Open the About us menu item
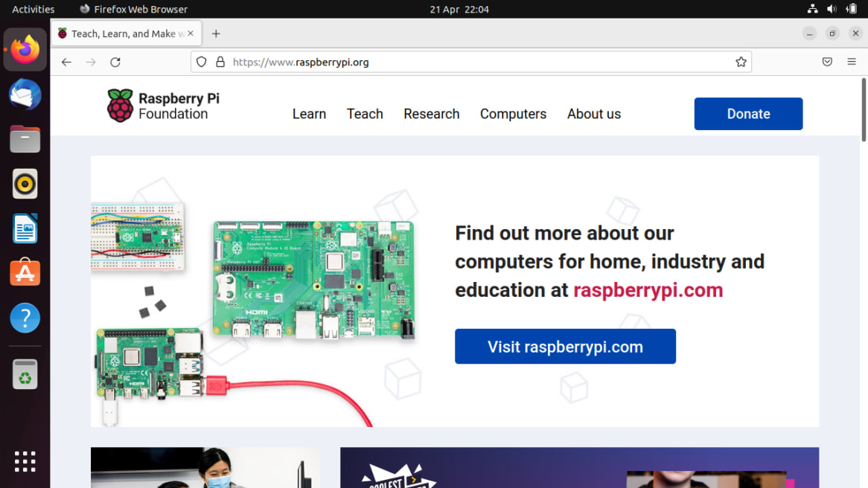The width and height of the screenshot is (868, 488). point(594,114)
